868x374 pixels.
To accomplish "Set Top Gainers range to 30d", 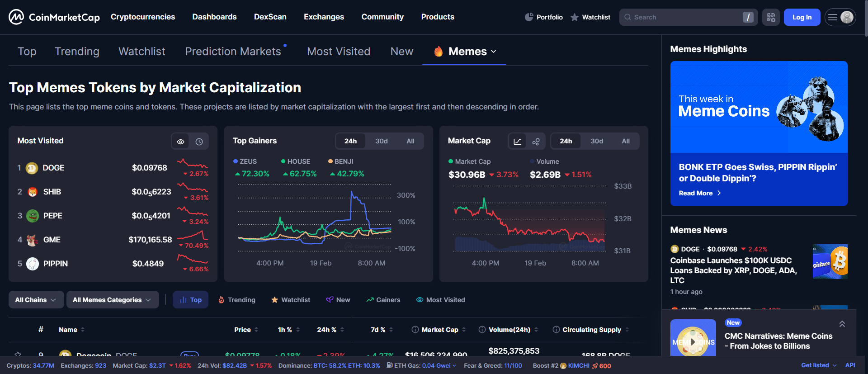I will tap(382, 141).
